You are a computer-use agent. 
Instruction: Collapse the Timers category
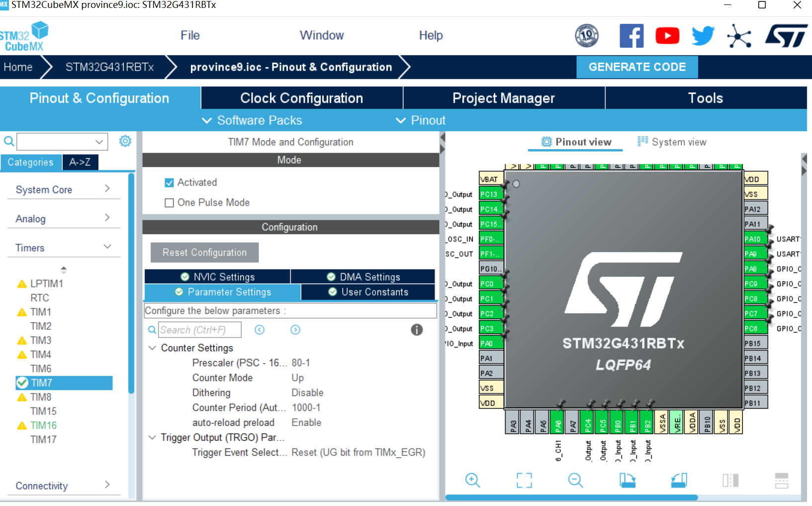tap(64, 248)
